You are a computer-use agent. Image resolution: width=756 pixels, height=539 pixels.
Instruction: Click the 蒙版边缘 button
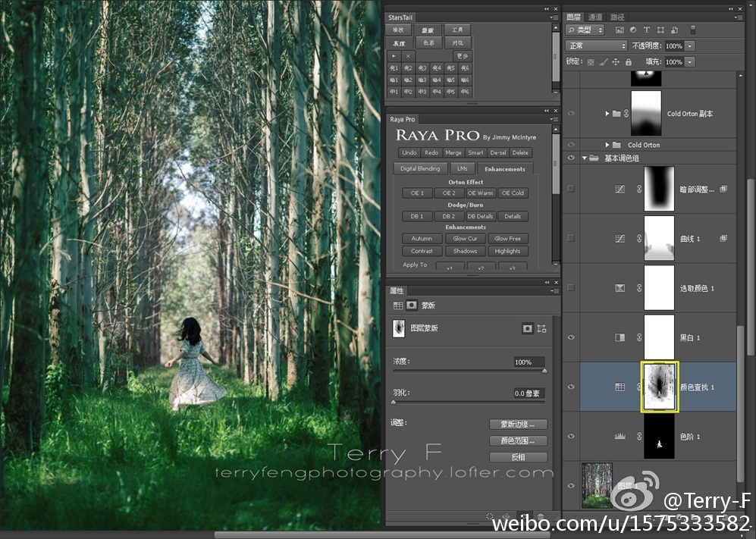519,425
